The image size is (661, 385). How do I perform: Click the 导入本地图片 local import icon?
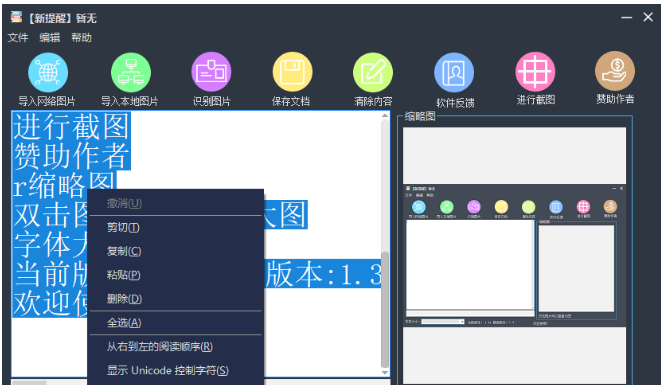coord(131,73)
